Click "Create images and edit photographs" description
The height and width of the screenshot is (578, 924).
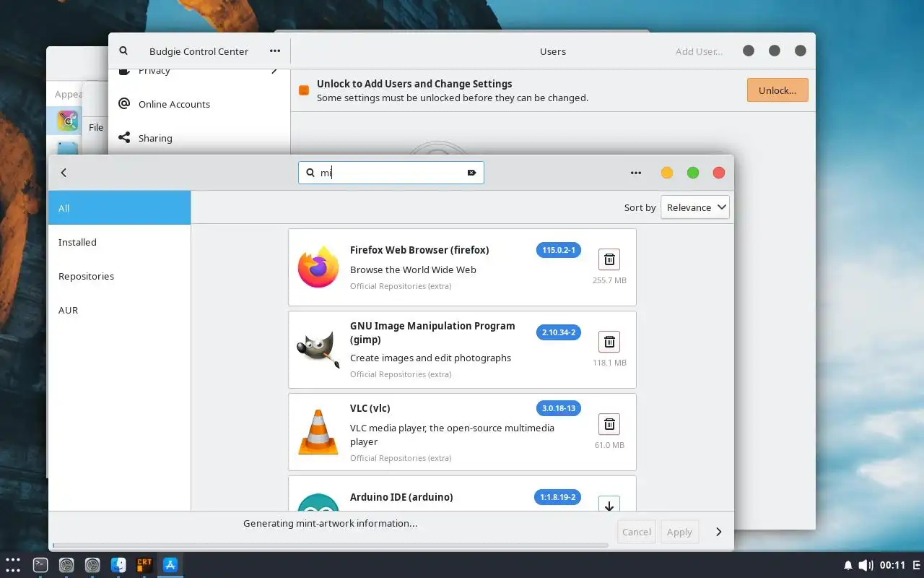pos(430,358)
